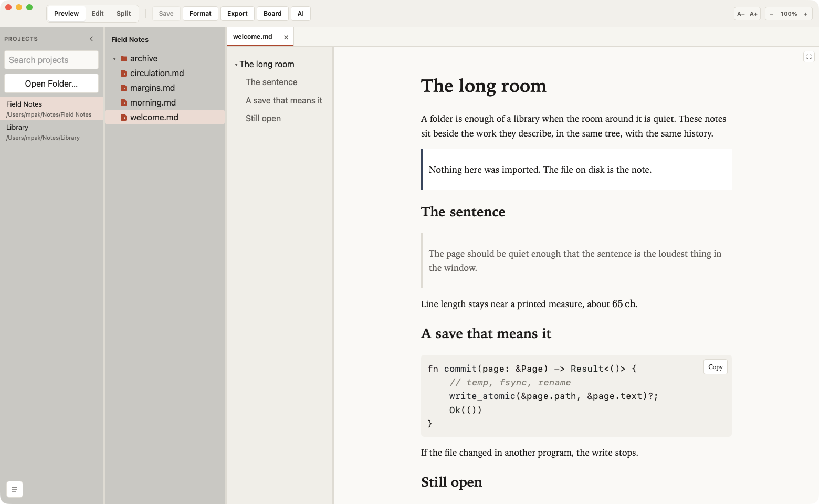Click the morning.md file icon
The image size is (819, 504).
click(124, 103)
